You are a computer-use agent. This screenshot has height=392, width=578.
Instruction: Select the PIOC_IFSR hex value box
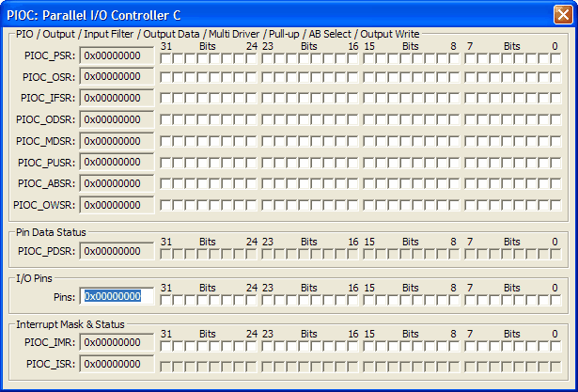(117, 98)
